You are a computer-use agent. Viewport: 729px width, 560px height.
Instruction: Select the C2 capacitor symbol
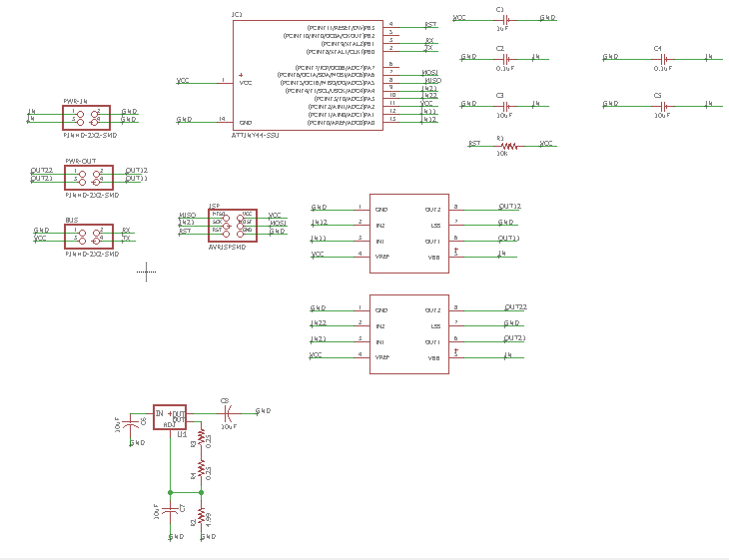click(x=506, y=59)
